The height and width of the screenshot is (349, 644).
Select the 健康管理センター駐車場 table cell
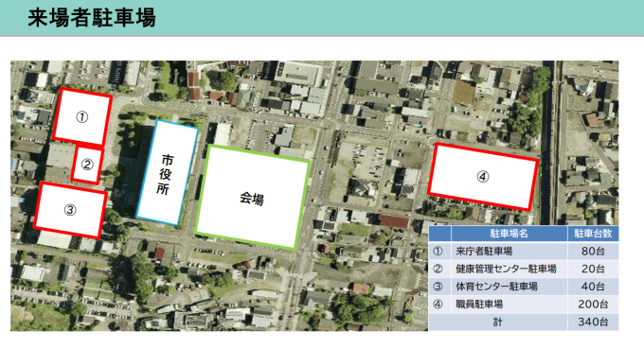[x=510, y=269]
